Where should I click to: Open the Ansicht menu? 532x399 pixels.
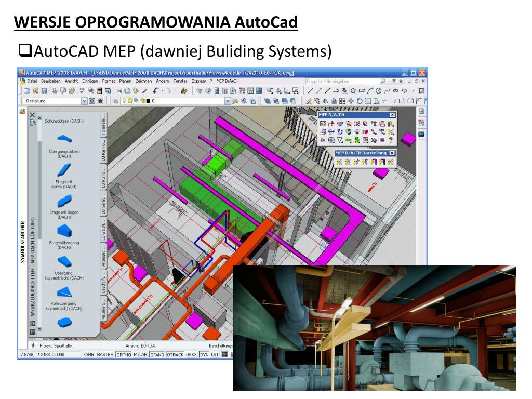point(71,81)
